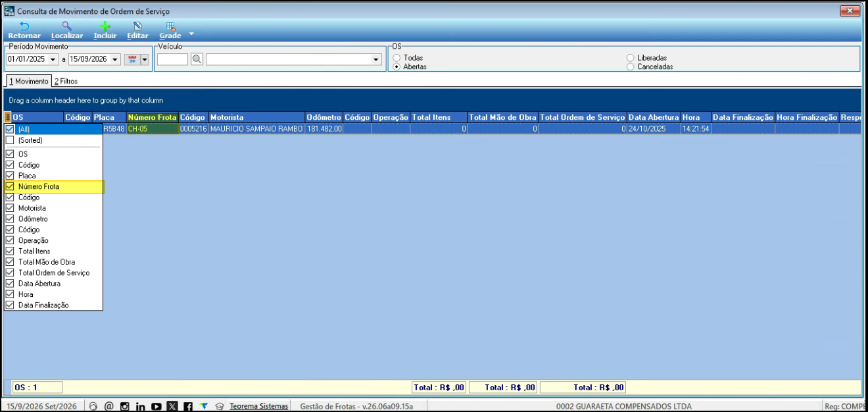Toggle the Motorista checkbox in column list
Viewport: 868px width, 412px height.
tap(9, 208)
